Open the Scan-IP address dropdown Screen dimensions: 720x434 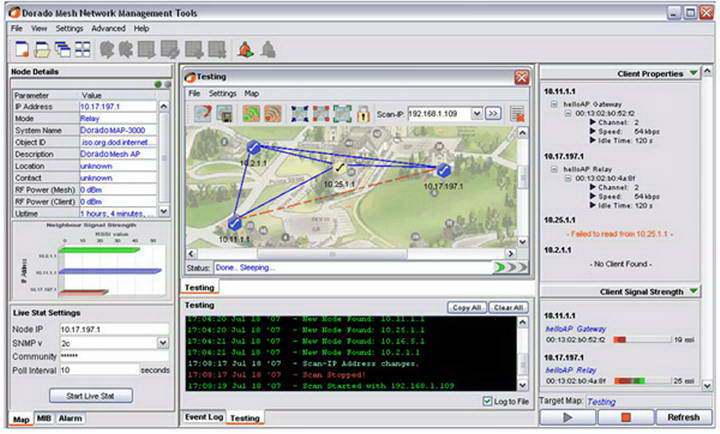(477, 113)
